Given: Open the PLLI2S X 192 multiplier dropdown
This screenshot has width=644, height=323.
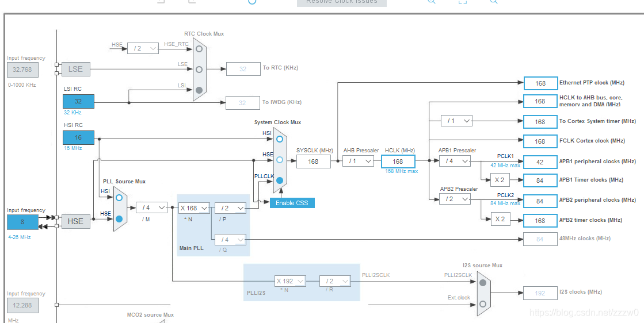Looking at the screenshot, I should [291, 281].
